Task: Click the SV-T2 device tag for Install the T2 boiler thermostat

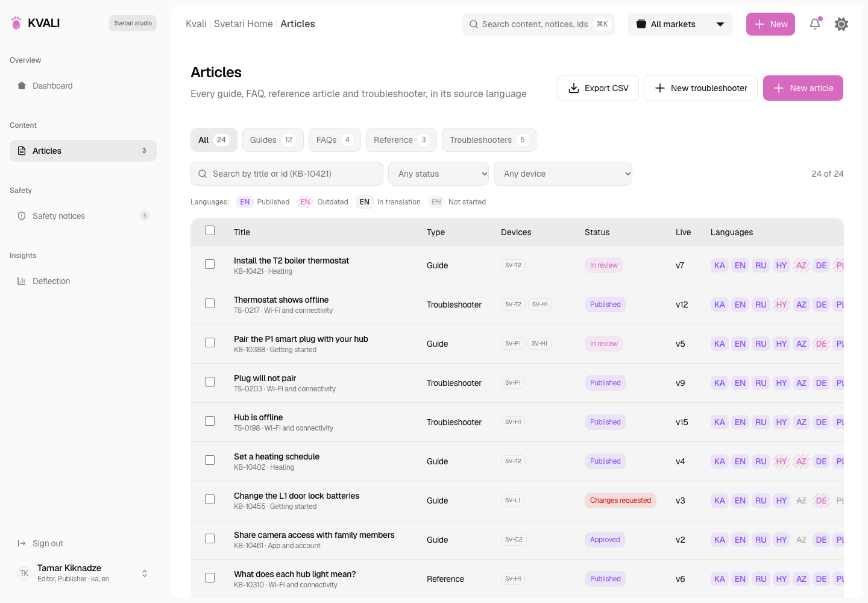Action: [513, 265]
